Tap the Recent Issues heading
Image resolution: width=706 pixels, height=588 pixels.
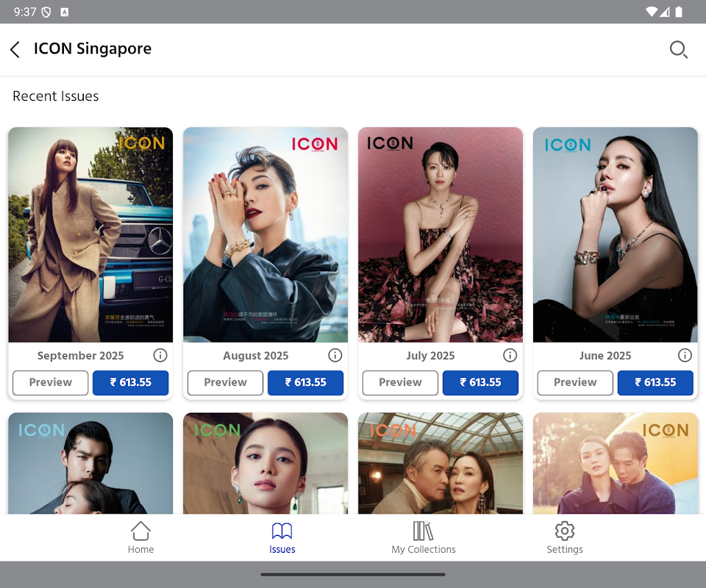[56, 96]
